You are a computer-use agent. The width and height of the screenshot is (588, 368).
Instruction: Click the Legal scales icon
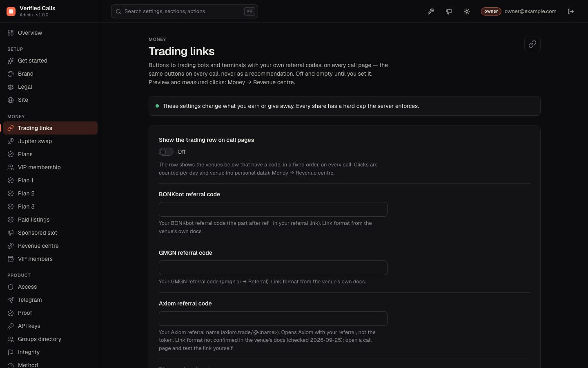point(11,87)
